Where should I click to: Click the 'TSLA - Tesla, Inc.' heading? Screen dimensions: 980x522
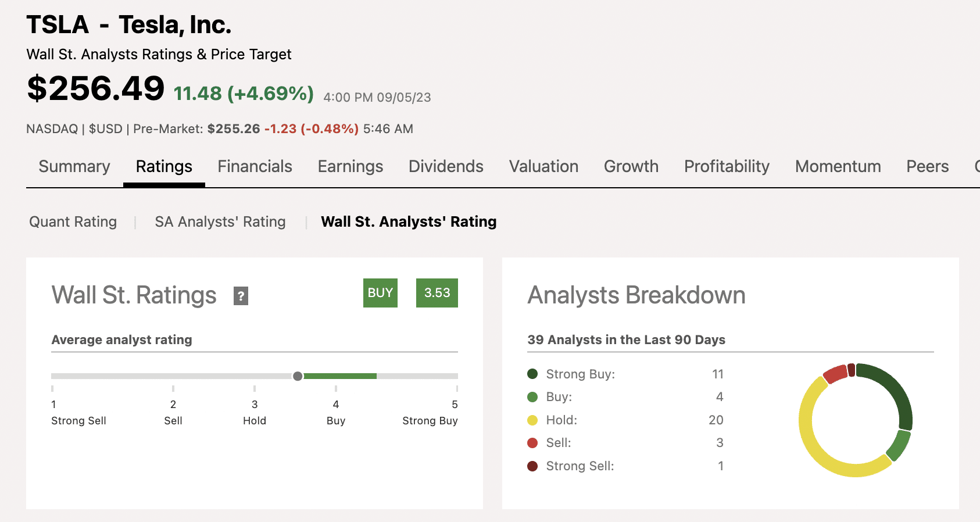(129, 25)
